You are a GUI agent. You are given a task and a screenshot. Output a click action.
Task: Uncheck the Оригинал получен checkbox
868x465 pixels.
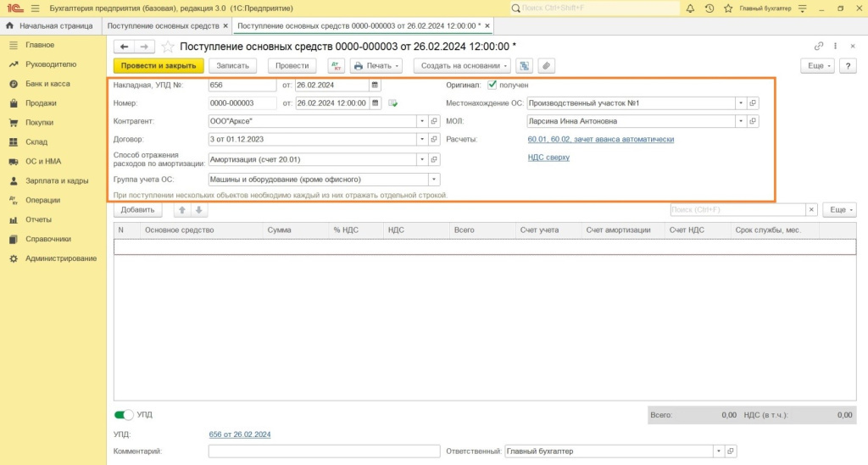(492, 85)
